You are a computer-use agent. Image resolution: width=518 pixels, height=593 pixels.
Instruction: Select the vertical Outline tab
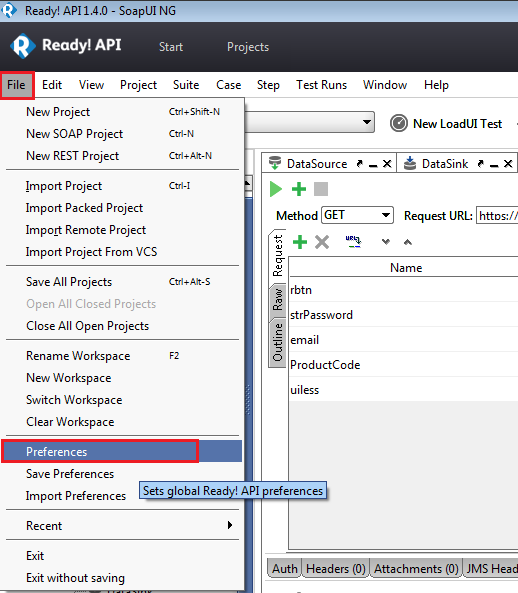(278, 342)
